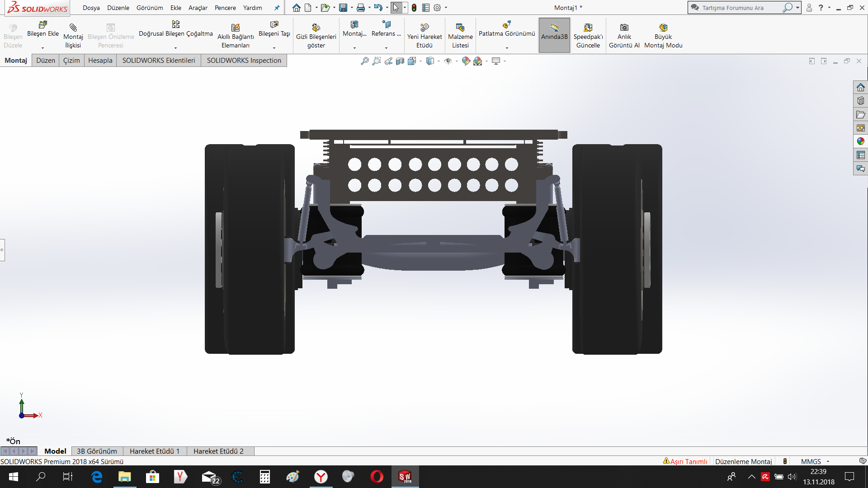Click the Previous View icon

point(388,61)
